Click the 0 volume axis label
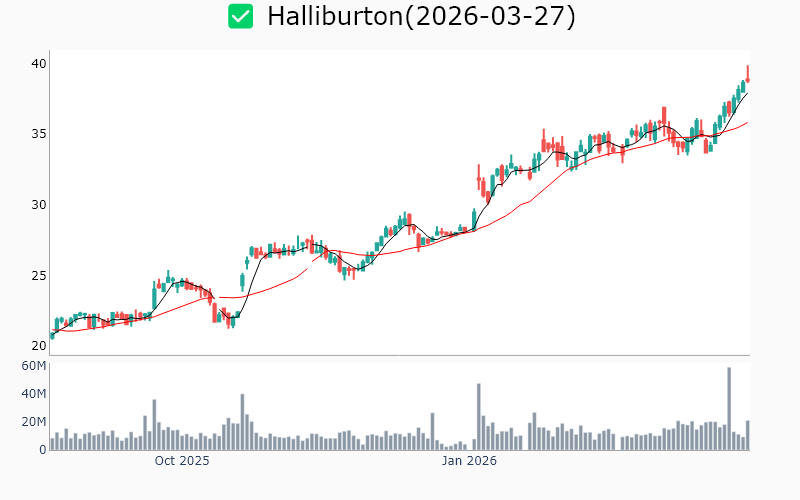The width and height of the screenshot is (800, 500). (x=43, y=450)
